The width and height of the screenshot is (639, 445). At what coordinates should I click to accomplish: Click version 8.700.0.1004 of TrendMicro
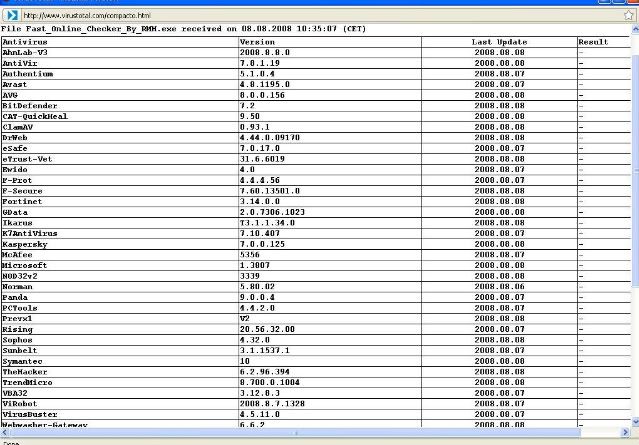pyautogui.click(x=270, y=383)
